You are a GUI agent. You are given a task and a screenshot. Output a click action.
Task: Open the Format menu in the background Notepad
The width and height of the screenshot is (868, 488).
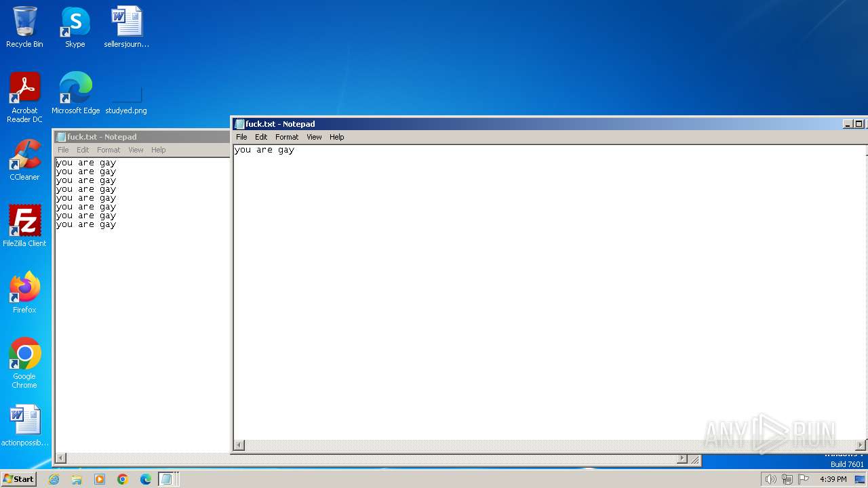pyautogui.click(x=108, y=150)
